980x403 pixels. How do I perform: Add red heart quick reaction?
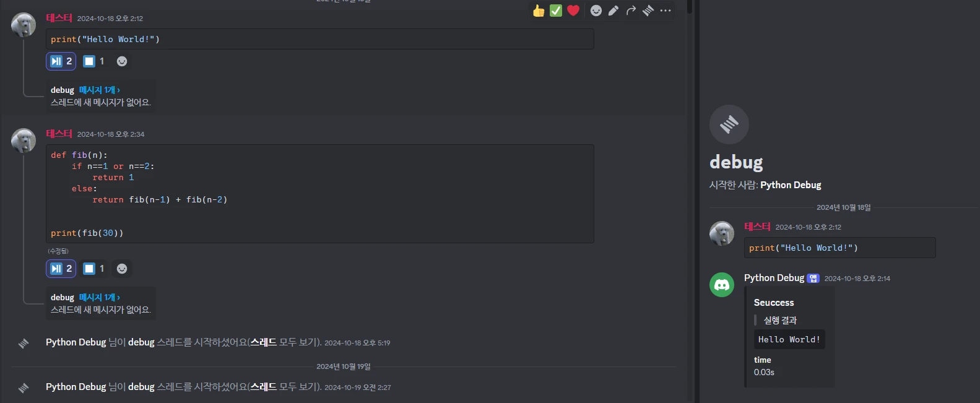573,11
